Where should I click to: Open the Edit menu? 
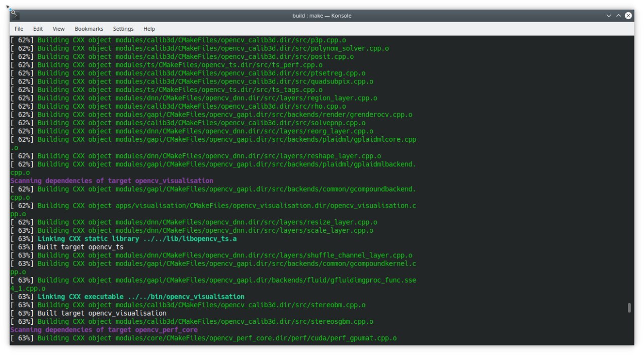tap(38, 29)
